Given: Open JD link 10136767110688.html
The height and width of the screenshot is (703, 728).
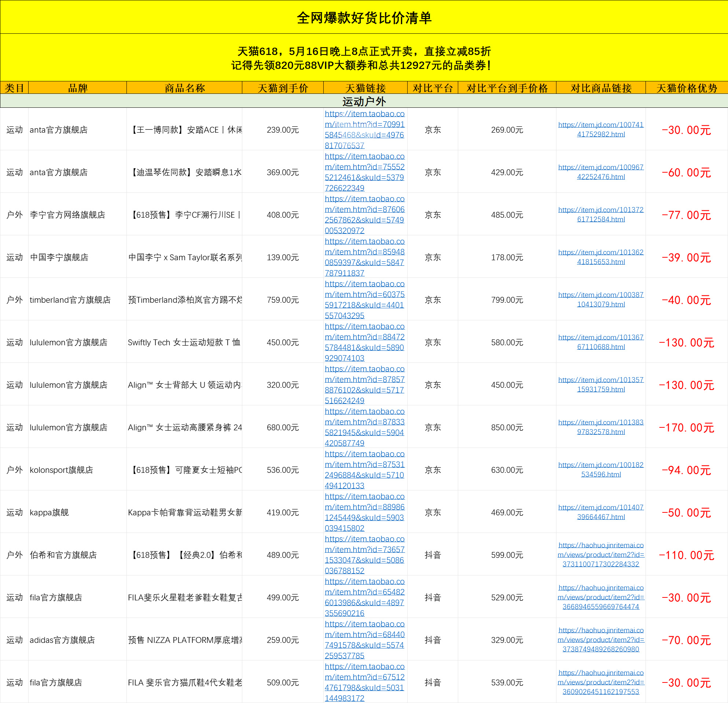Looking at the screenshot, I should (x=601, y=342).
